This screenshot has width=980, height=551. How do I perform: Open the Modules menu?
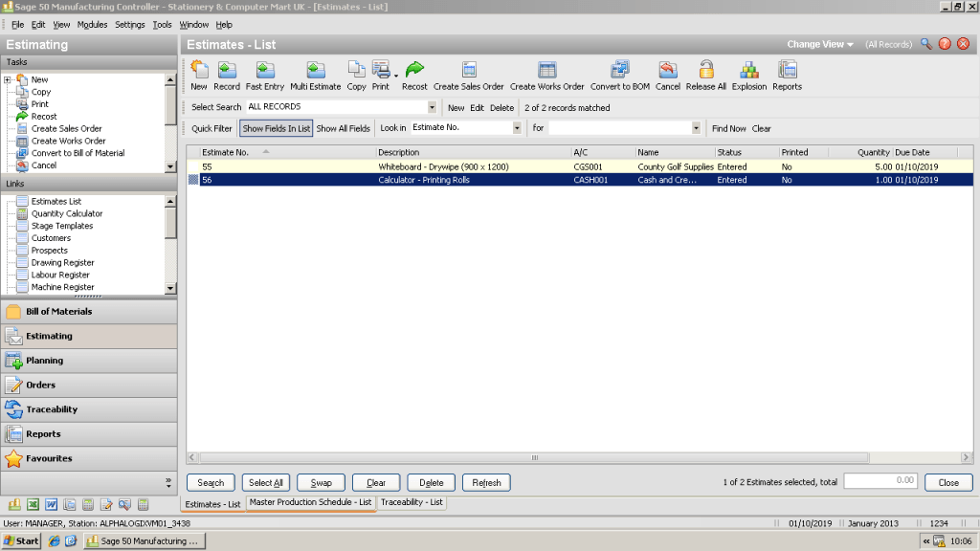(x=93, y=25)
